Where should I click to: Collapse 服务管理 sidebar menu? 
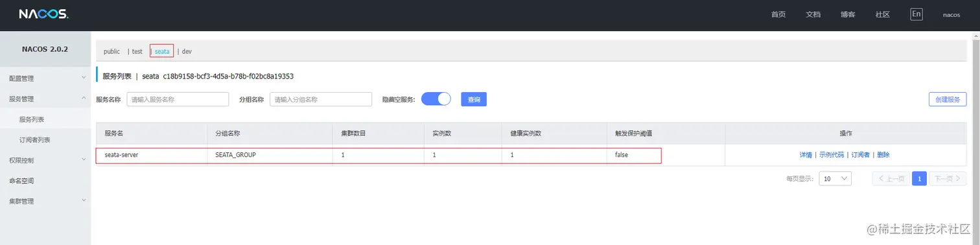tap(45, 99)
